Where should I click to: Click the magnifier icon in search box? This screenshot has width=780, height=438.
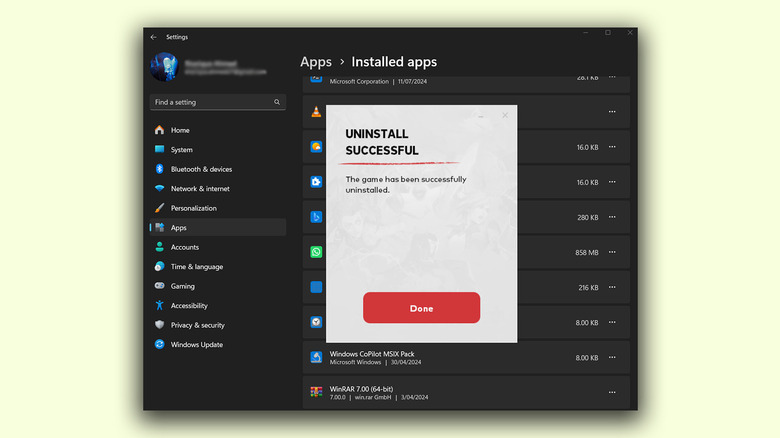[277, 102]
